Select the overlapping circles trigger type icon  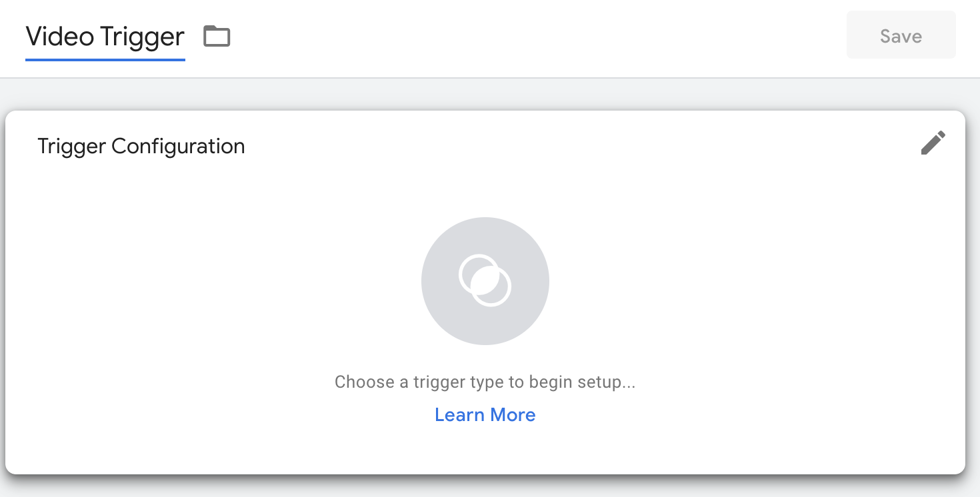[x=485, y=280]
